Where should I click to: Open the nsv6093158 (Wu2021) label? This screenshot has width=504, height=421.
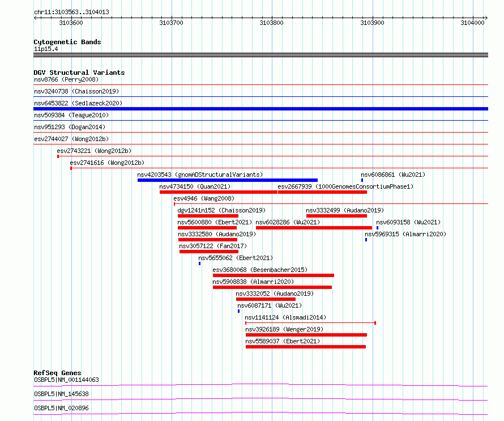pos(408,222)
